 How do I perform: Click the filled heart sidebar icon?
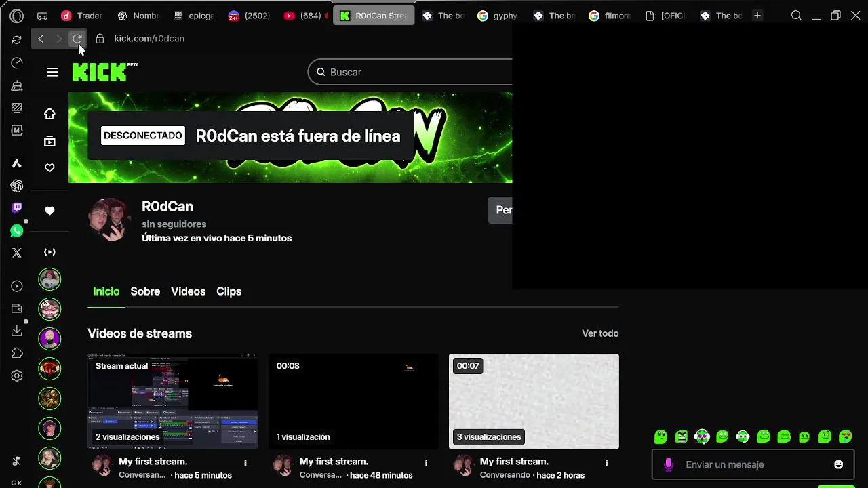[50, 211]
